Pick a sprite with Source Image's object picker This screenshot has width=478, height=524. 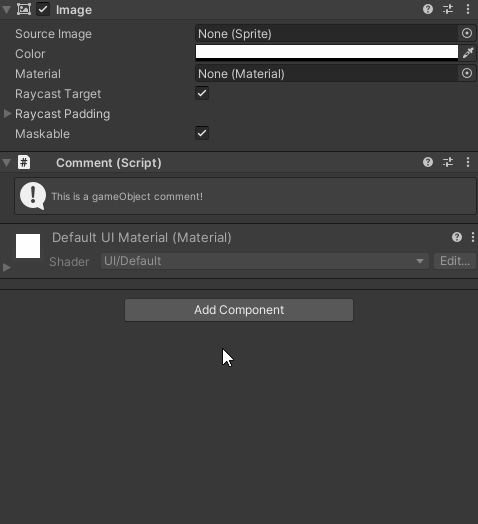(x=467, y=33)
